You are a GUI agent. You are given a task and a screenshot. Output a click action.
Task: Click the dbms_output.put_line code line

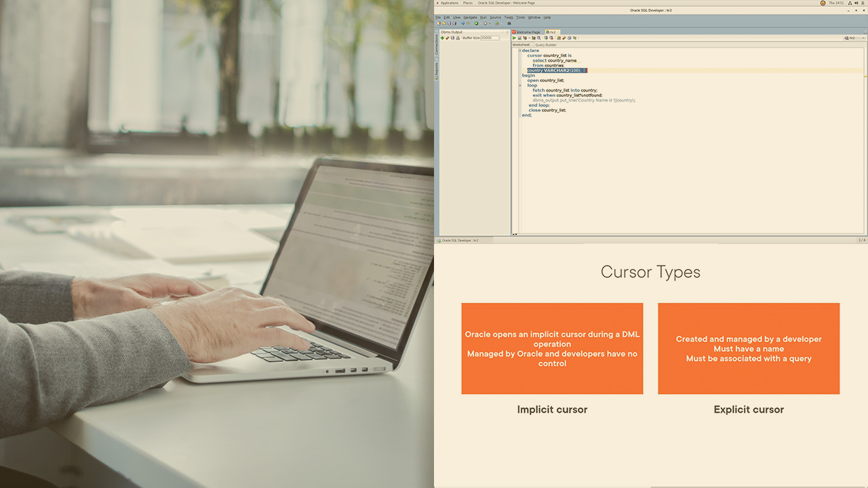pyautogui.click(x=584, y=100)
